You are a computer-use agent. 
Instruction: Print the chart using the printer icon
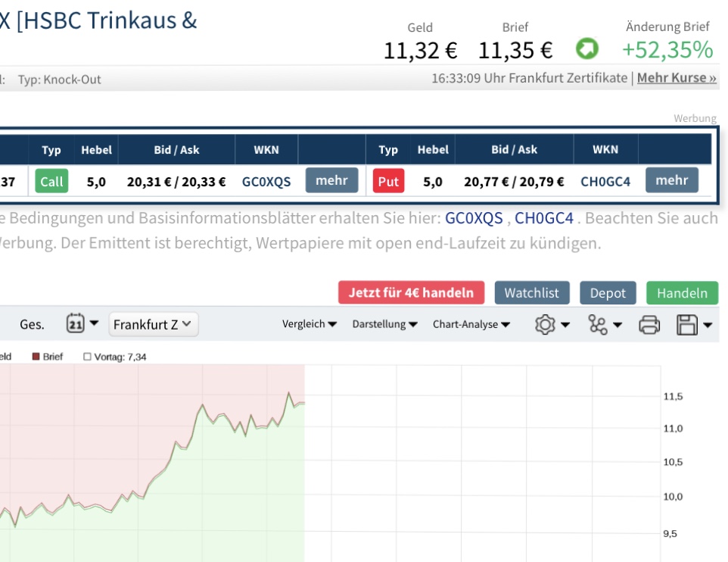coord(649,325)
